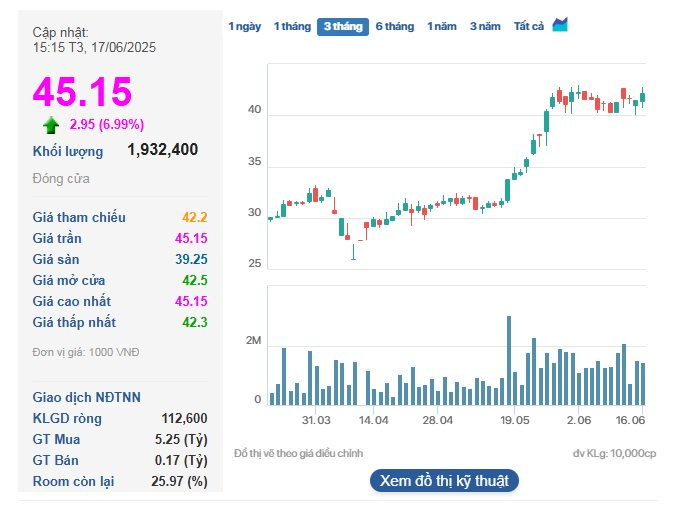Screen dimensions: 686x508
Task: Click the 2.06 date axis label
Action: [x=578, y=420]
